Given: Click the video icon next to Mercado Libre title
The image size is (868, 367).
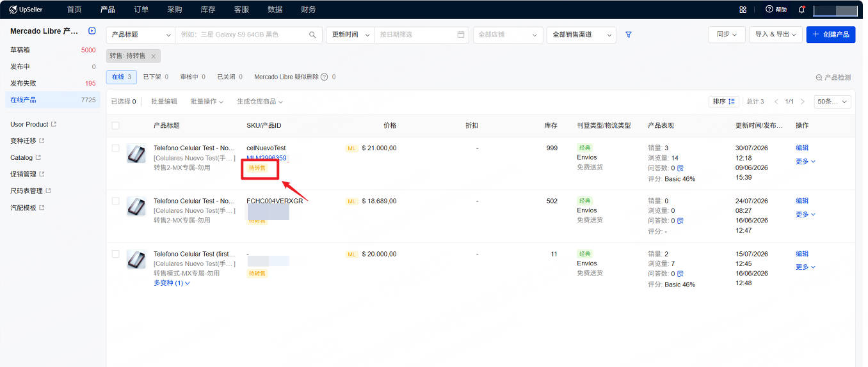Looking at the screenshot, I should (92, 31).
